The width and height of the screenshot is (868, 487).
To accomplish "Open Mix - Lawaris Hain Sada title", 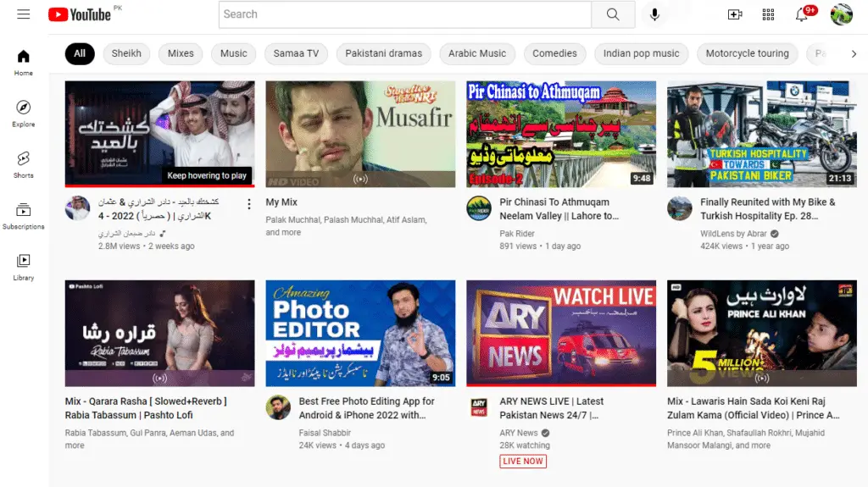I will [x=754, y=408].
